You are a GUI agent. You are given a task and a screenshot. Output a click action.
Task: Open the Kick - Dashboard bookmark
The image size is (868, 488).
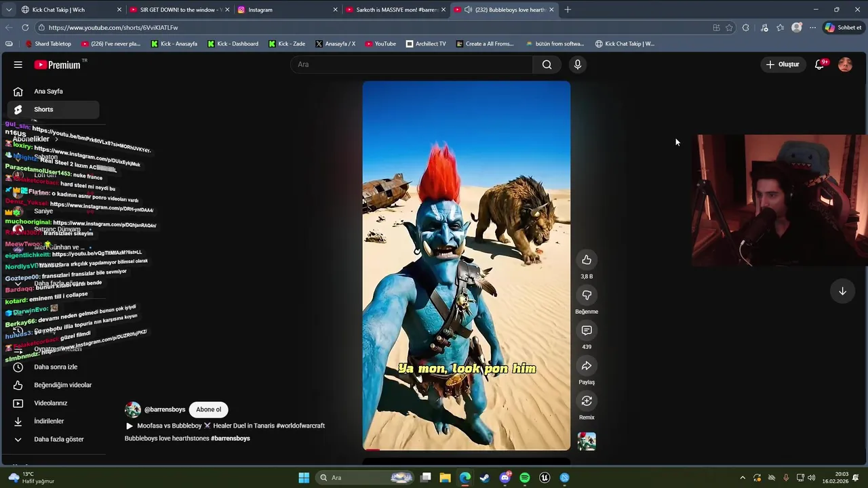point(233,43)
